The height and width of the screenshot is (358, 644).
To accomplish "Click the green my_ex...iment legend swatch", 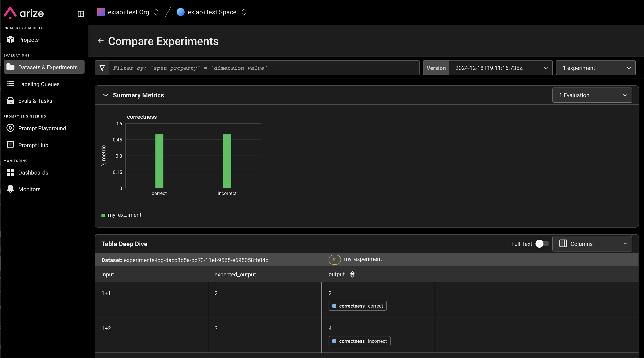I will pyautogui.click(x=103, y=215).
